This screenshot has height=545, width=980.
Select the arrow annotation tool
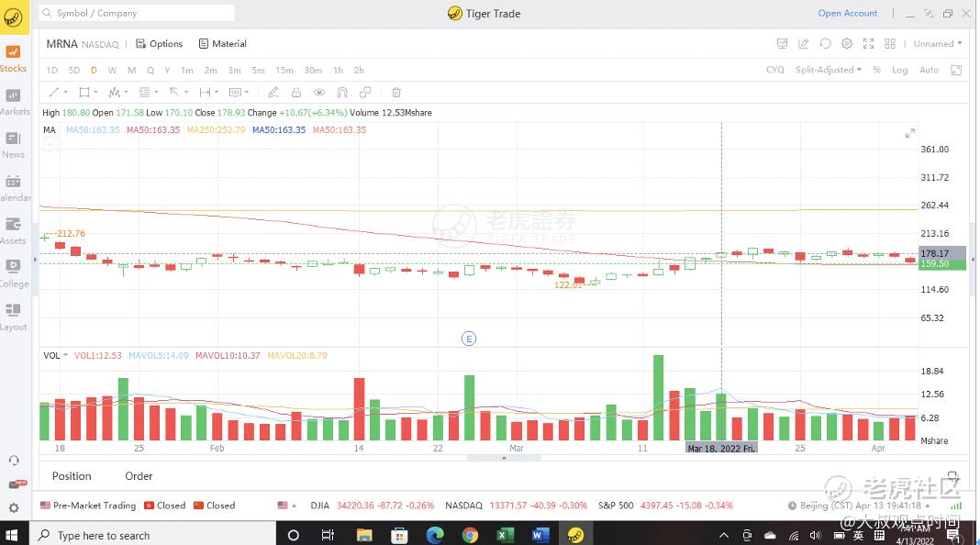pyautogui.click(x=174, y=93)
